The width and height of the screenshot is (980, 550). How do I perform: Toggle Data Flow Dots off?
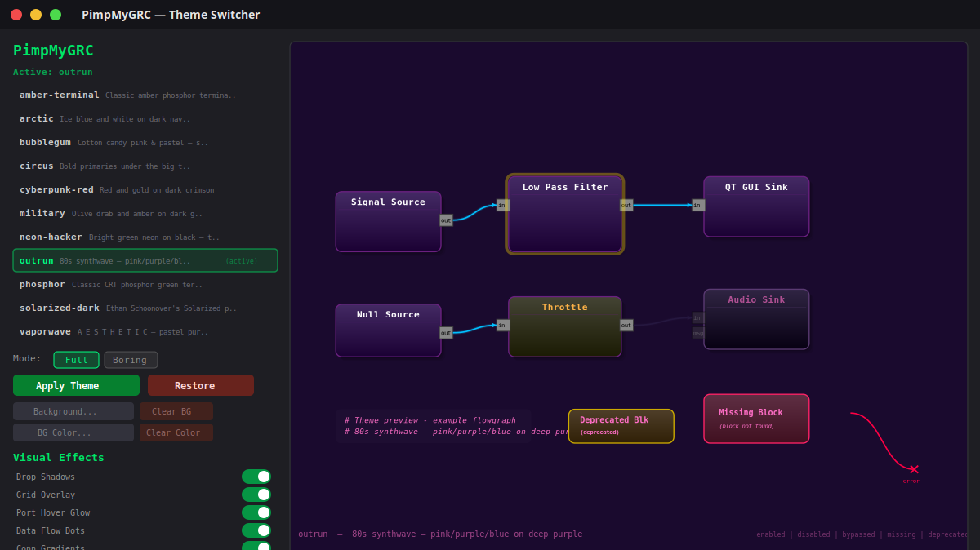tap(256, 530)
